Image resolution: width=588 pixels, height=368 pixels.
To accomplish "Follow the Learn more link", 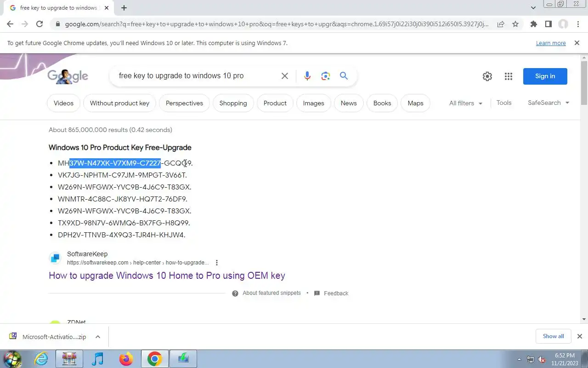I will pos(551,43).
